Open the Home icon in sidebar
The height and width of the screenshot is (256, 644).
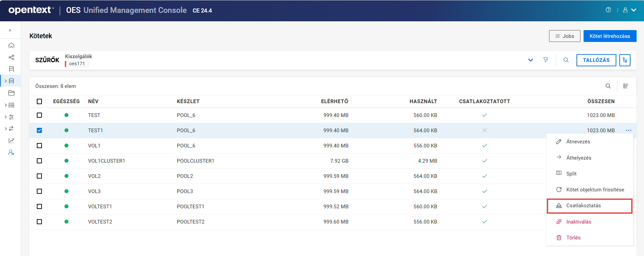pyautogui.click(x=11, y=45)
